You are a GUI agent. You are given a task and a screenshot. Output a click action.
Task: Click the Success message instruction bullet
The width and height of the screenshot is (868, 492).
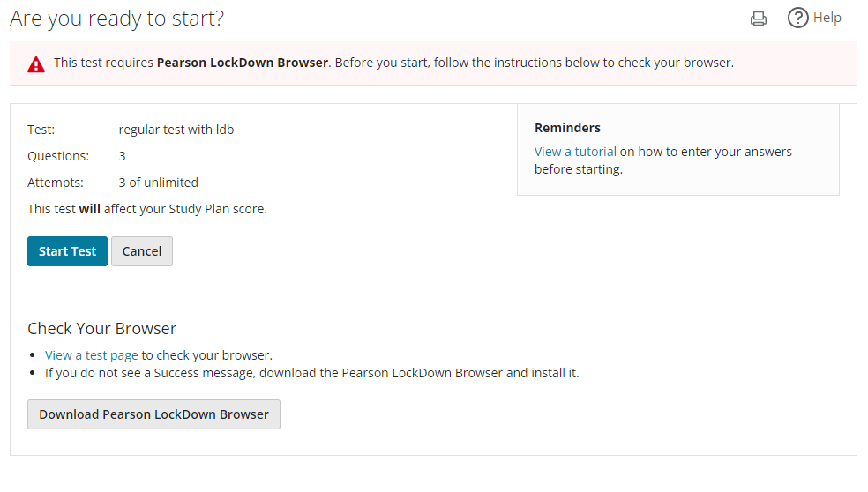[312, 373]
